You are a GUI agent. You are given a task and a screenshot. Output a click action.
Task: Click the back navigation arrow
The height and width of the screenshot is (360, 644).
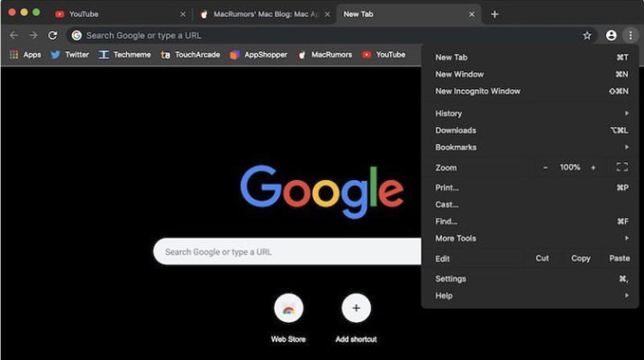[x=14, y=35]
